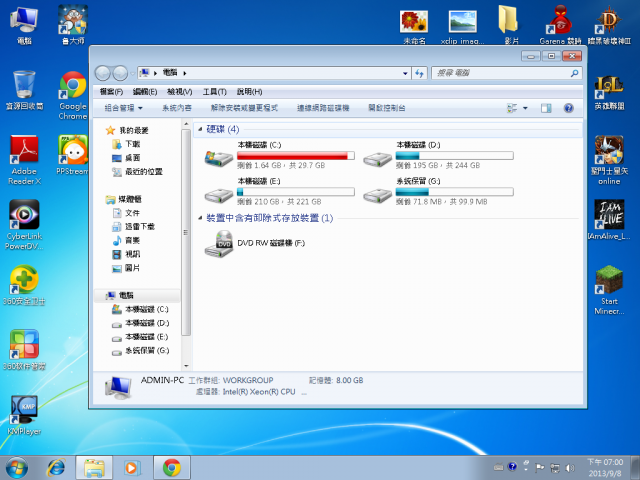Viewport: 640px width, 480px height.
Task: Collapse the removable storage devices group
Action: 200,218
